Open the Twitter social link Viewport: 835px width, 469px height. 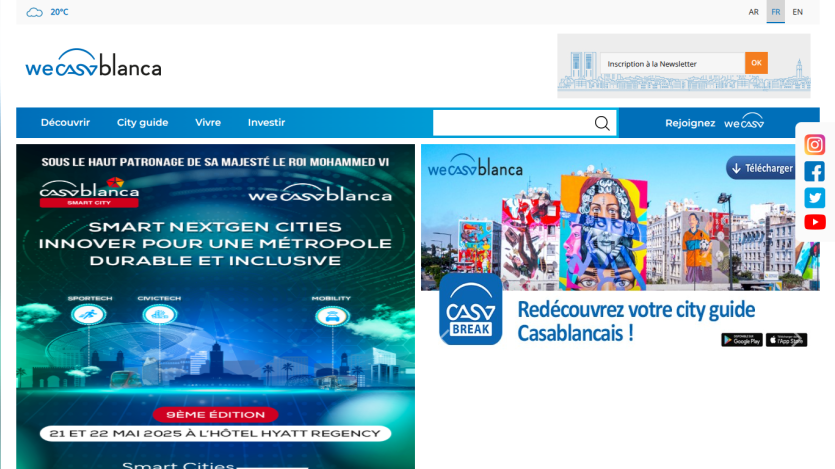814,198
